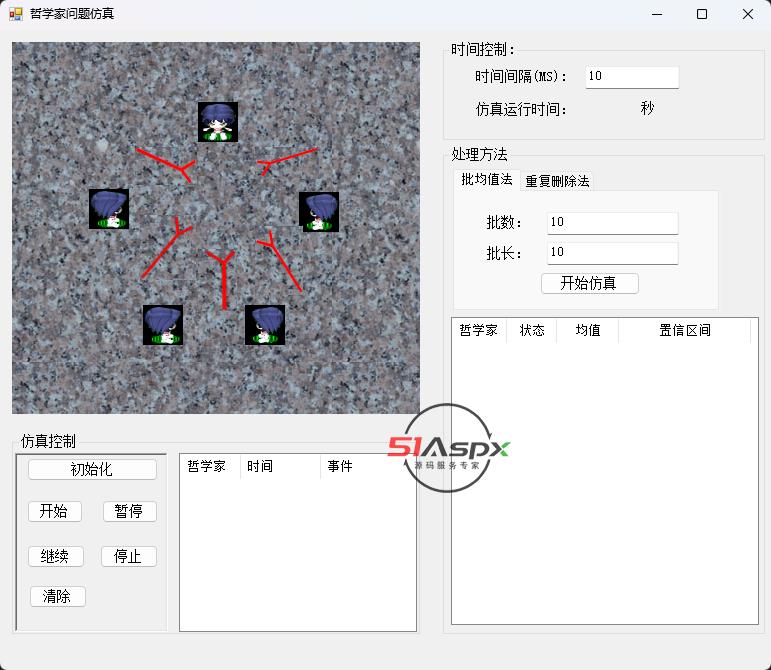Click the right philosopher avatar
771x670 pixels.
pos(319,212)
